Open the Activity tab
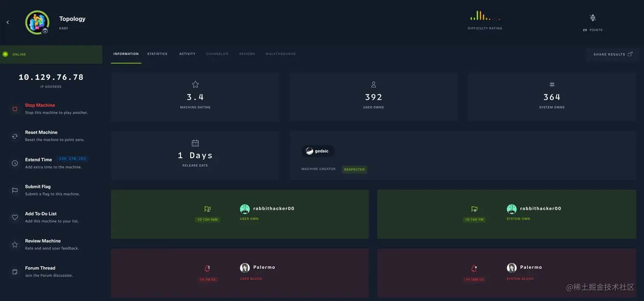This screenshot has width=644, height=301. [187, 54]
